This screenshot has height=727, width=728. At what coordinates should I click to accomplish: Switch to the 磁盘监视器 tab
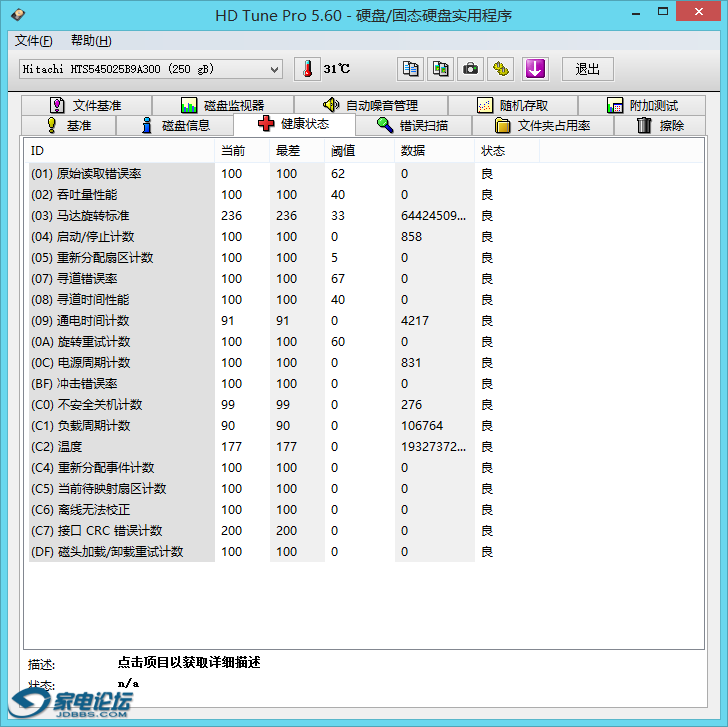[x=223, y=105]
